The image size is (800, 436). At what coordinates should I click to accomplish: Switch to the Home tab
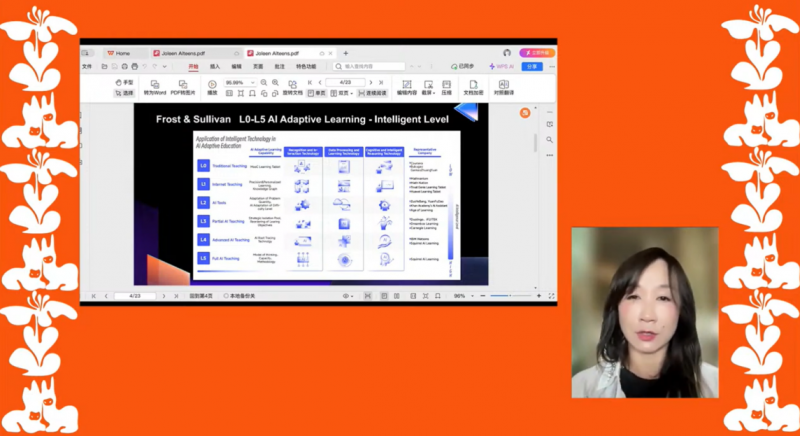coord(118,53)
